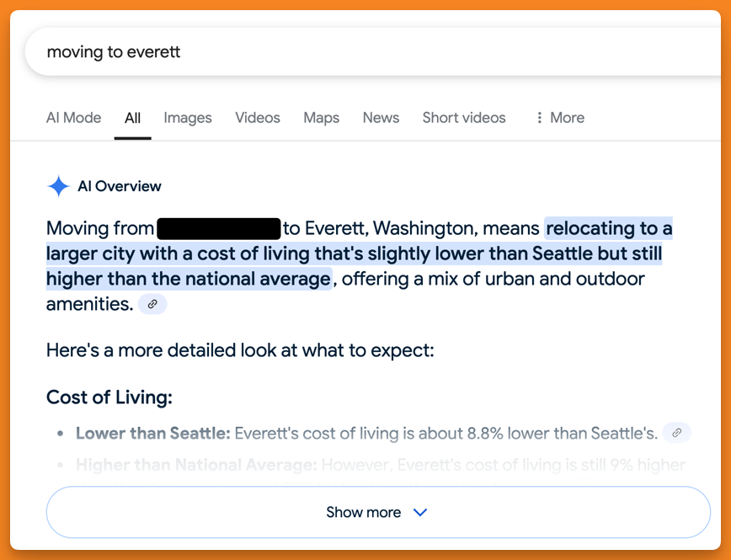Screen dimensions: 731x560
Task: Open the News tab
Action: (381, 118)
